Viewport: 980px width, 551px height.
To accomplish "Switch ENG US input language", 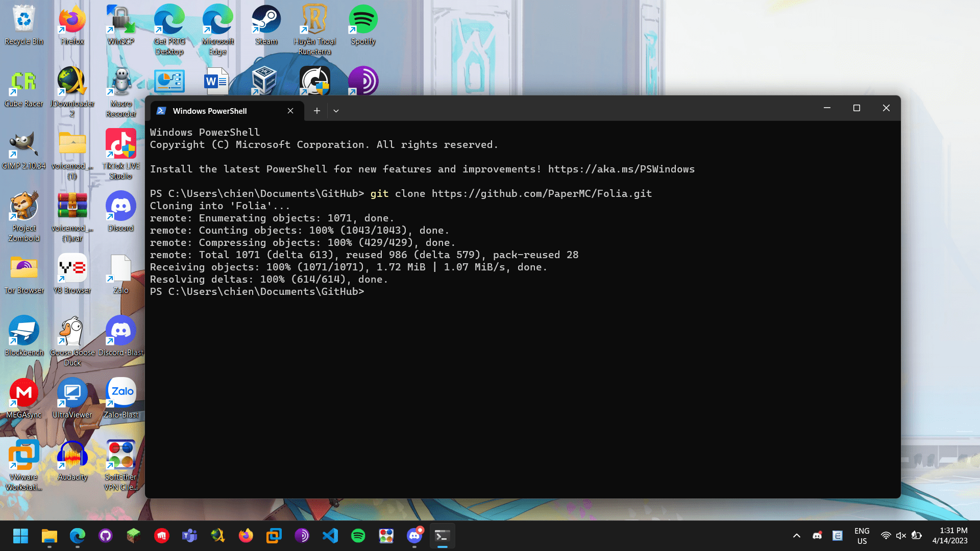I will click(x=862, y=536).
